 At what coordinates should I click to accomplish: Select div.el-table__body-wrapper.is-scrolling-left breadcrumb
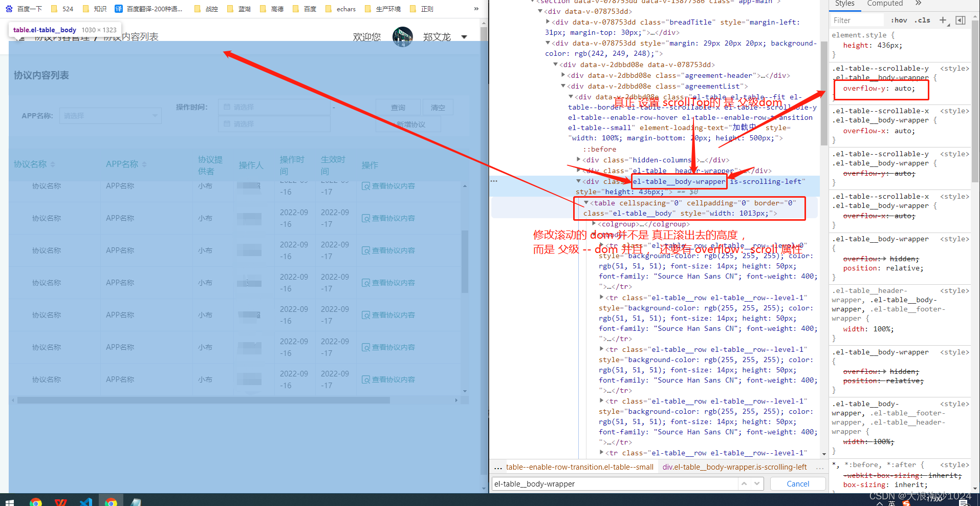click(x=734, y=467)
